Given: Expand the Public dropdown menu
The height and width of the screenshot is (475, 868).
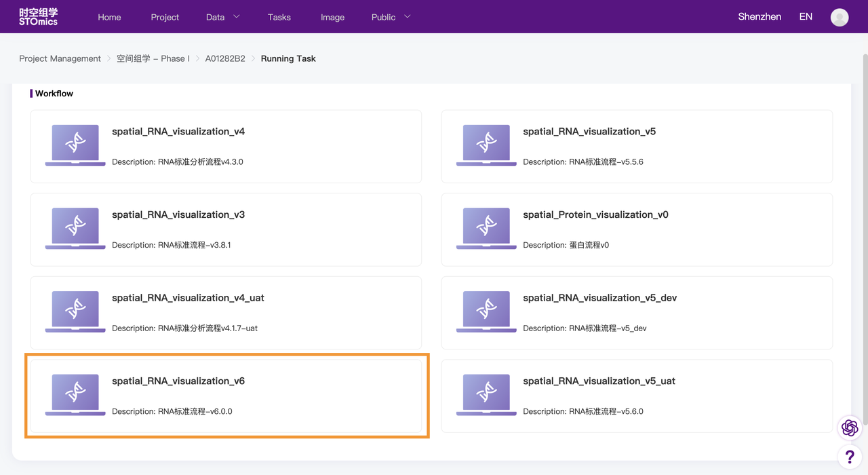Looking at the screenshot, I should (391, 17).
